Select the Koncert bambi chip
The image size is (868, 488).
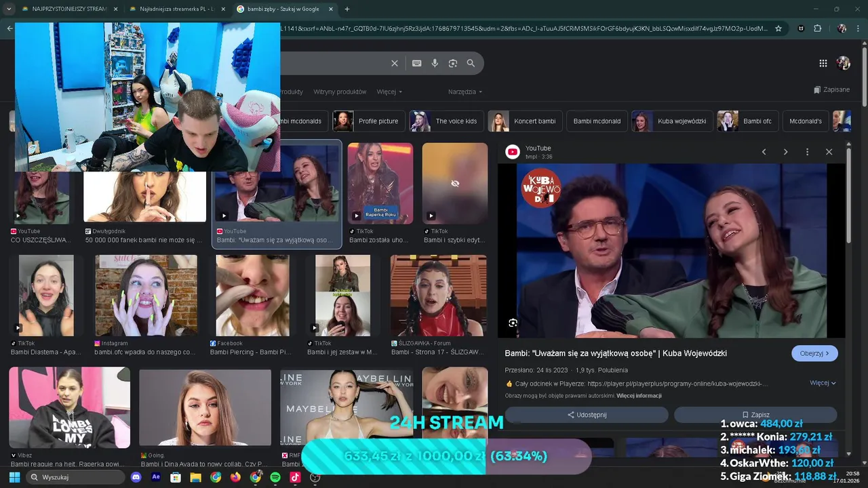coord(525,121)
